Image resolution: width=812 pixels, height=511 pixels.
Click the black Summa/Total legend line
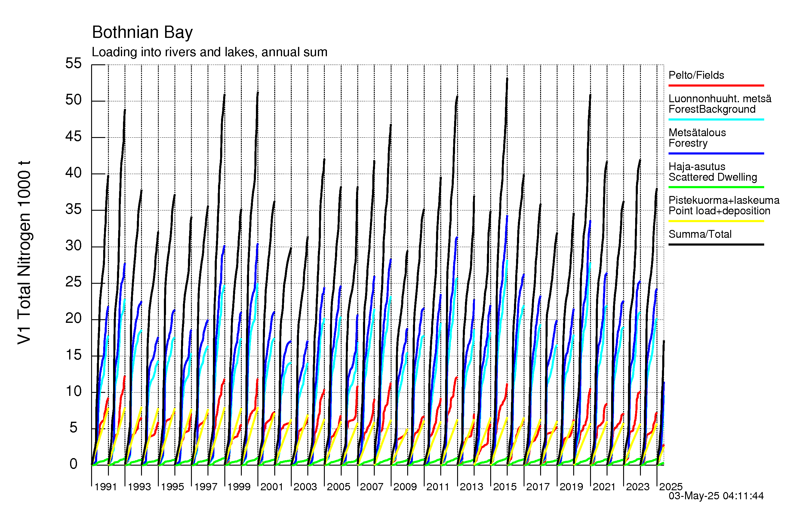coord(716,244)
